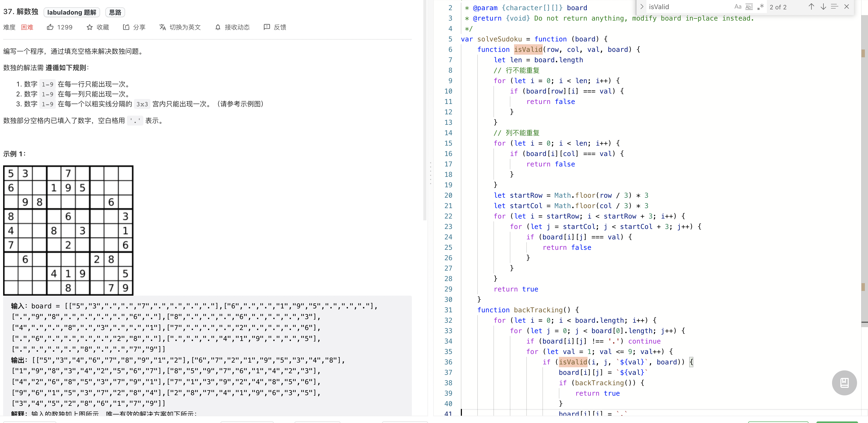
Task: Go to next find match arrow
Action: [823, 7]
